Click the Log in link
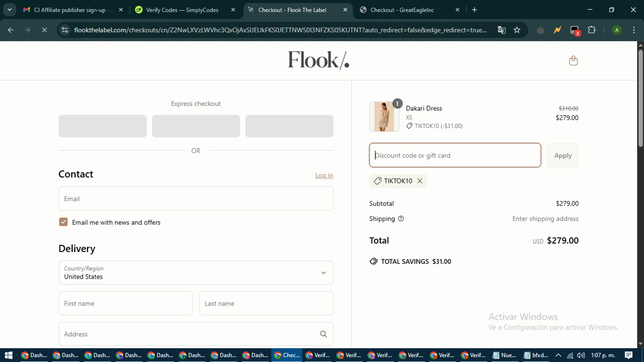Image resolution: width=644 pixels, height=362 pixels. click(x=324, y=175)
